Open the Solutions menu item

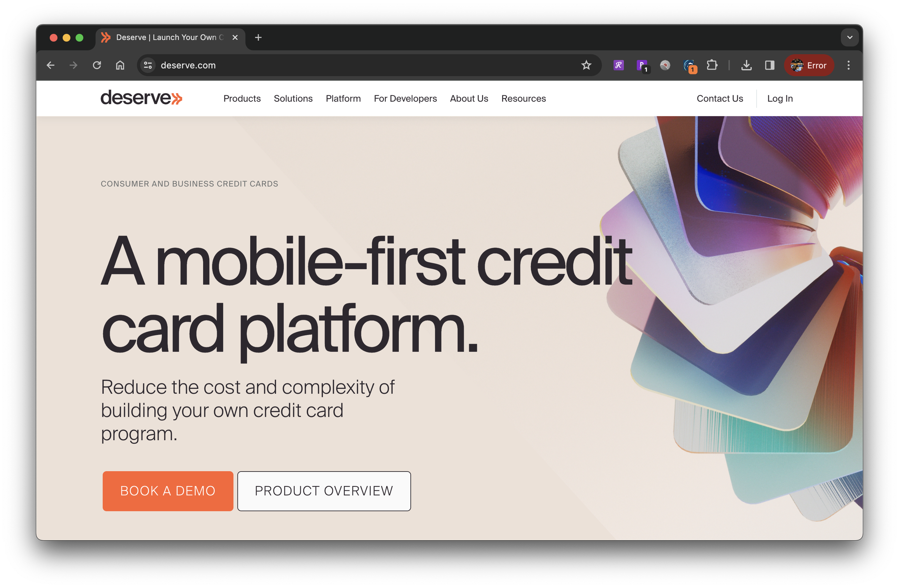pyautogui.click(x=293, y=98)
